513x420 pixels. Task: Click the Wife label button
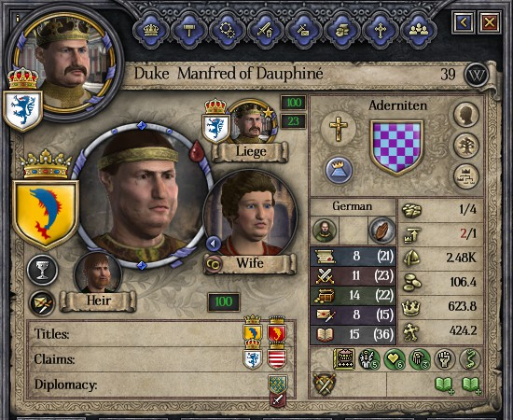pos(250,263)
